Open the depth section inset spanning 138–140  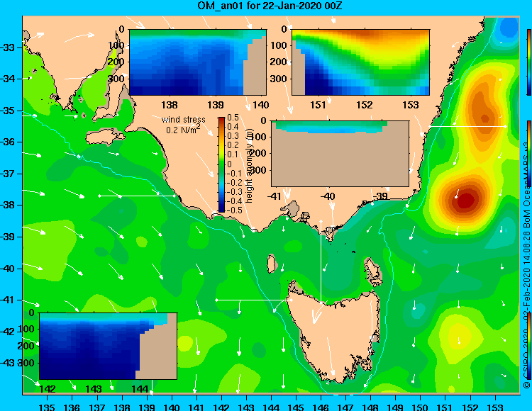click(198, 62)
